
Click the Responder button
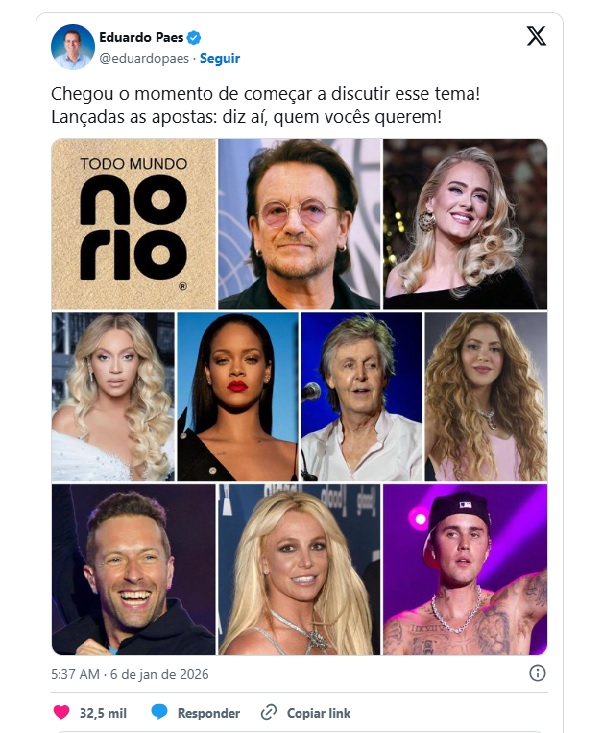[x=208, y=713]
